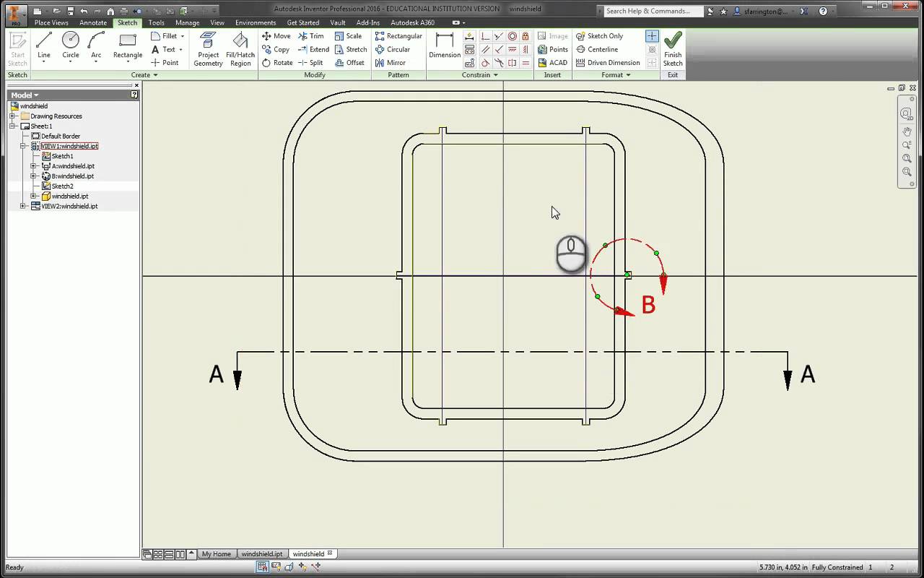Activate the Project Geometry tool
The image size is (924, 578).
pyautogui.click(x=208, y=49)
